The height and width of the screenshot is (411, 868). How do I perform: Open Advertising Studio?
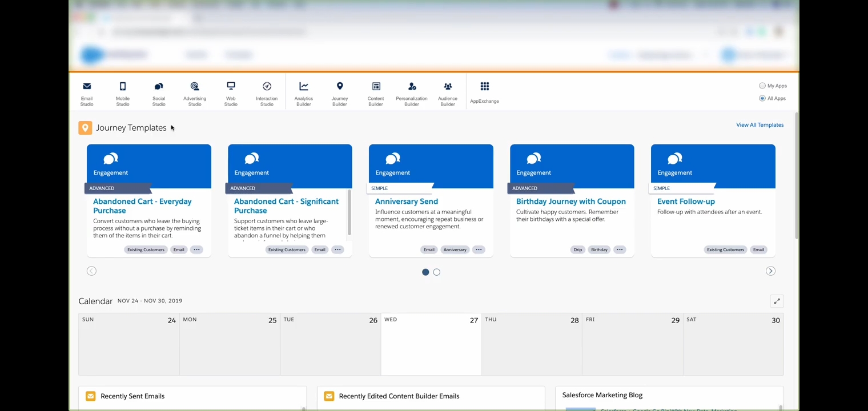(195, 93)
